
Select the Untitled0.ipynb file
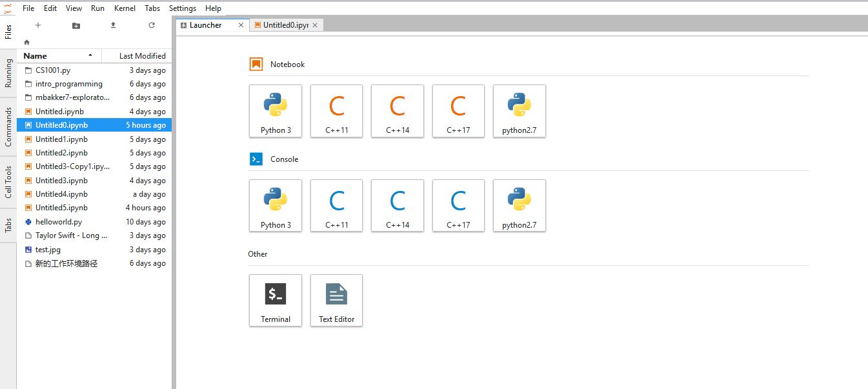coord(94,125)
